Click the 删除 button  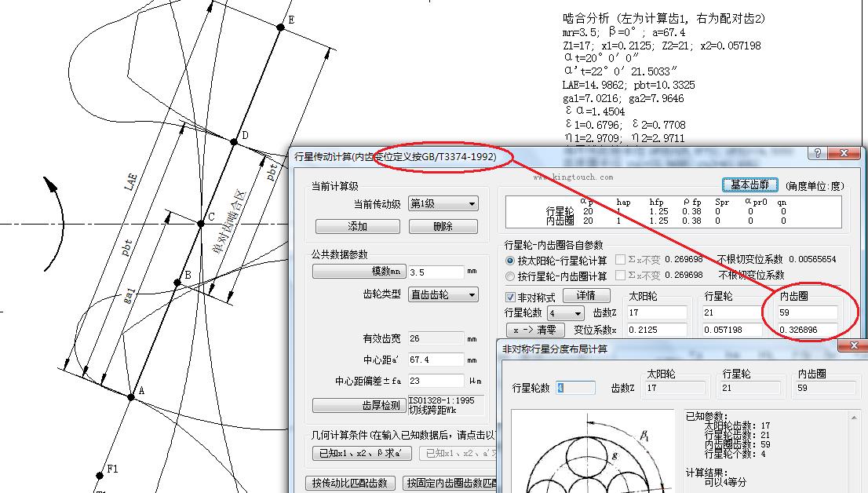pyautogui.click(x=443, y=227)
